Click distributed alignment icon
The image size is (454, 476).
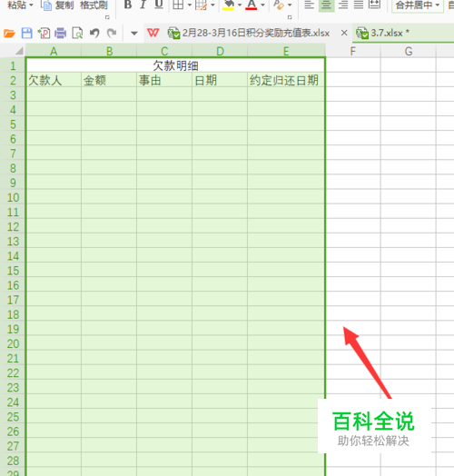(x=374, y=5)
